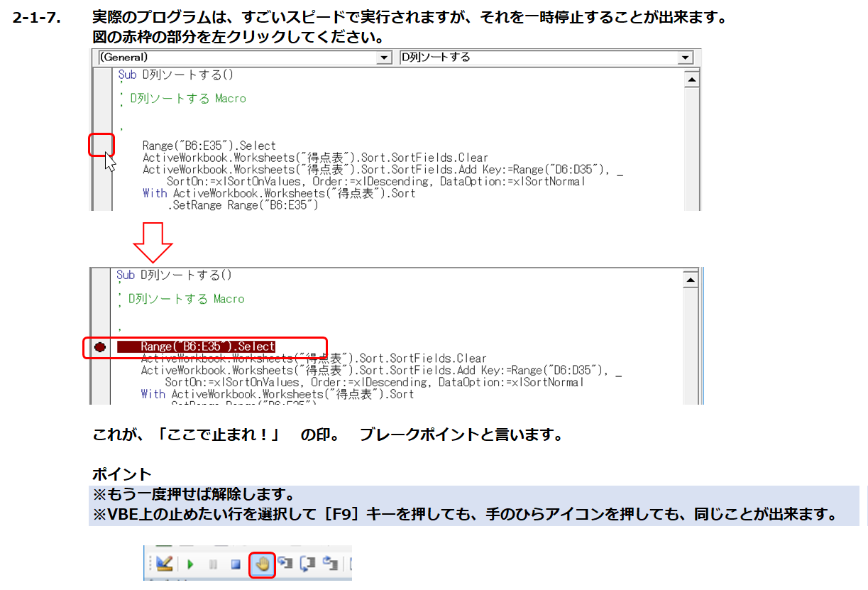The image size is (868, 590).
Task: Click the Step Out debug icon
Action: point(330,564)
